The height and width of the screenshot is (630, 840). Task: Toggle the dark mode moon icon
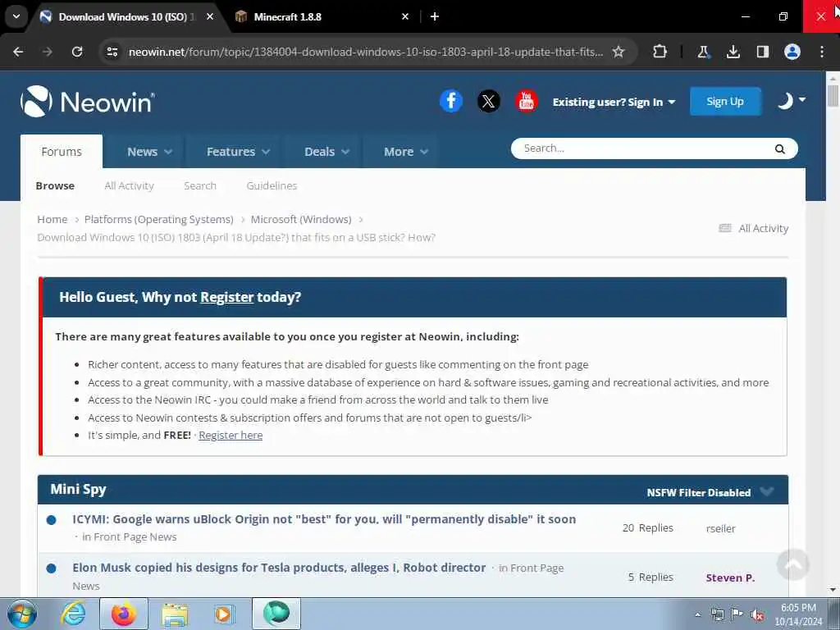(x=785, y=101)
